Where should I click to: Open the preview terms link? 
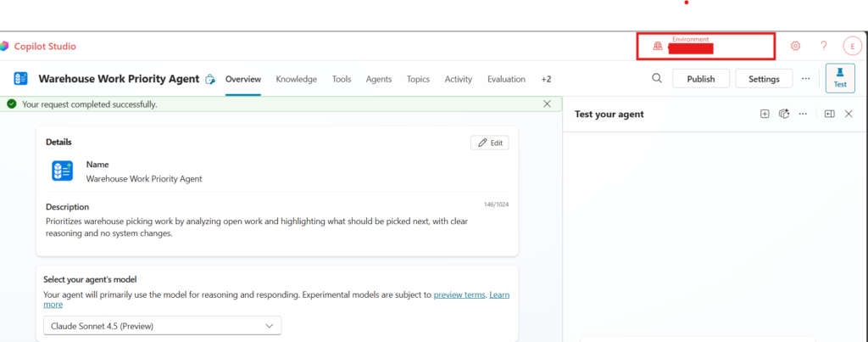pyautogui.click(x=459, y=294)
